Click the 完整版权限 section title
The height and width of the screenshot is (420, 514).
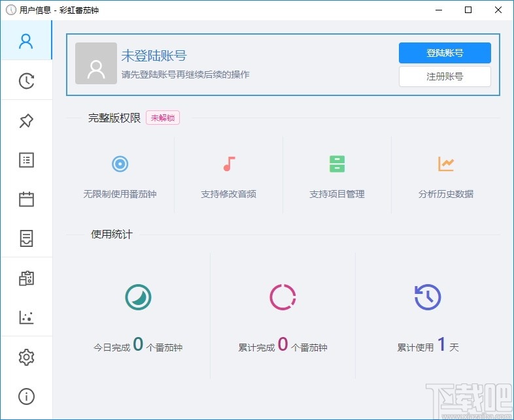114,118
